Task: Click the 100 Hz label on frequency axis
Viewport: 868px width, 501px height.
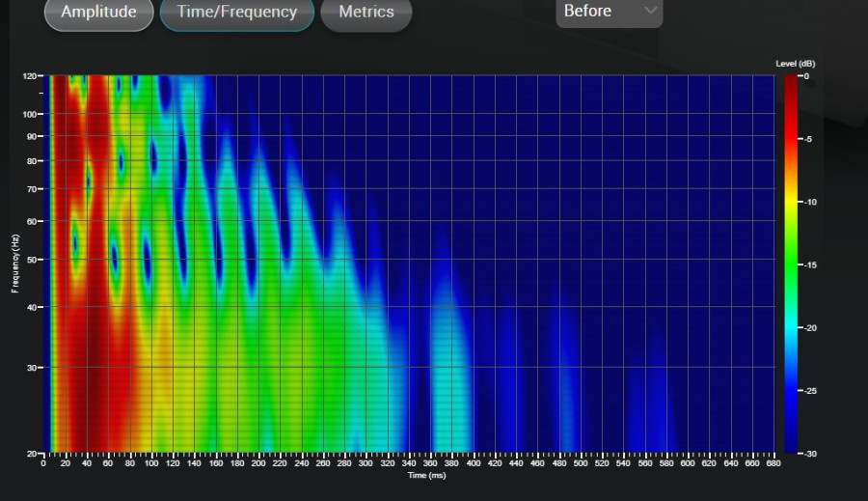Action: point(29,114)
